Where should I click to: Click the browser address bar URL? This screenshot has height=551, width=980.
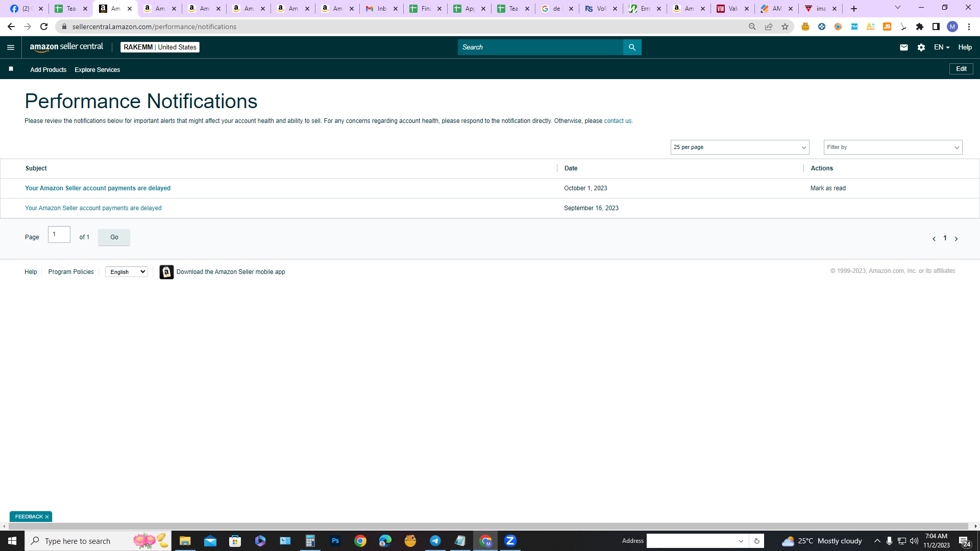(154, 27)
